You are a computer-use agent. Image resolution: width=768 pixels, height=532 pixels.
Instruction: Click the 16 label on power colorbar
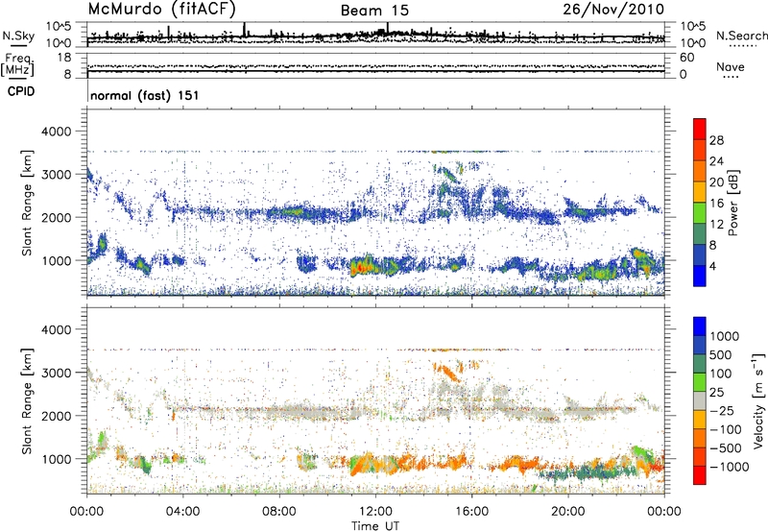[x=716, y=204]
